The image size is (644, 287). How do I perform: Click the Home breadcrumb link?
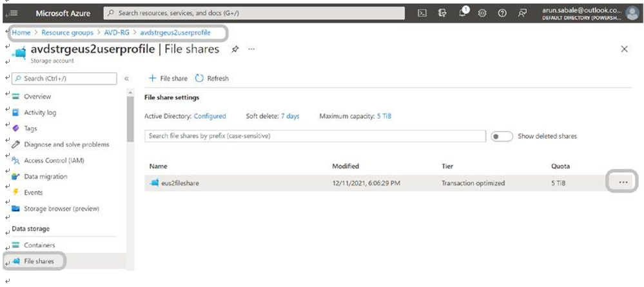pyautogui.click(x=21, y=33)
